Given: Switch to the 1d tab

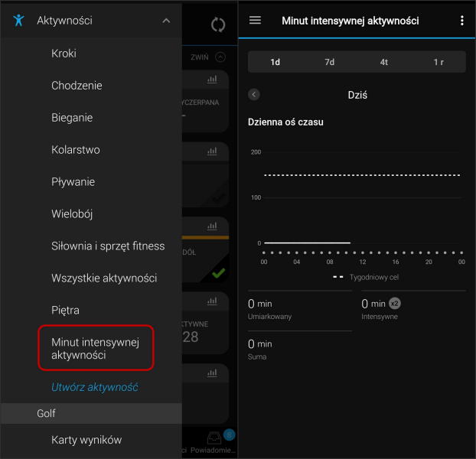Looking at the screenshot, I should tap(275, 62).
